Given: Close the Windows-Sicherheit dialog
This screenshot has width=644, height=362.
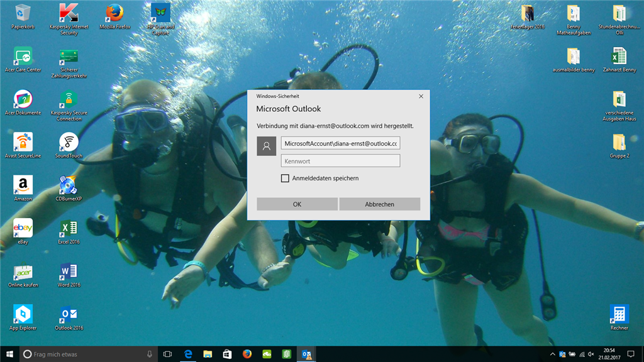Looking at the screenshot, I should 421,96.
